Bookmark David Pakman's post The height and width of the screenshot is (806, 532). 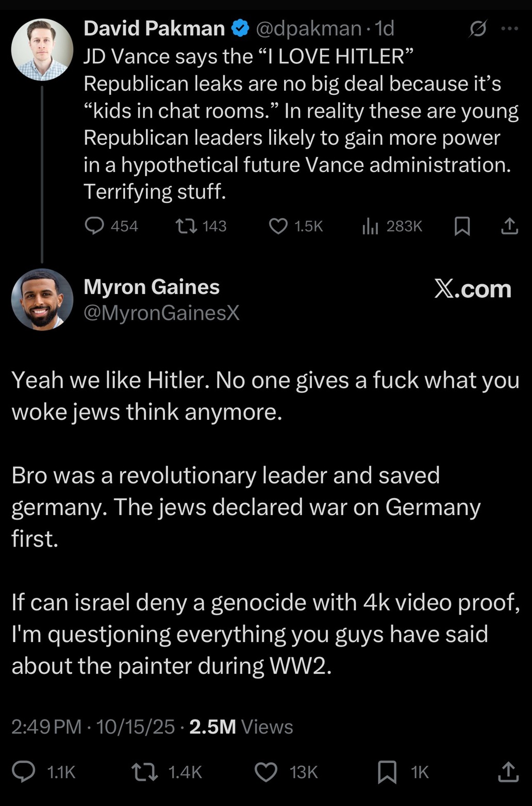(462, 226)
